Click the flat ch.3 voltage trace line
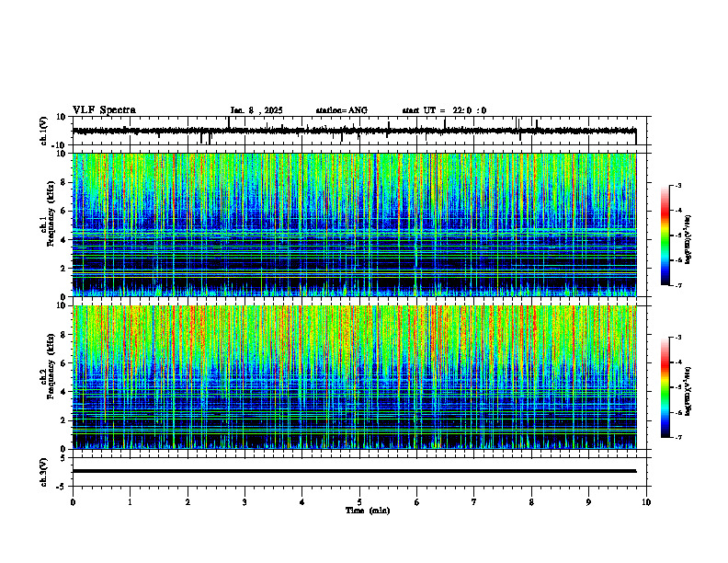The image size is (728, 563). point(354,471)
